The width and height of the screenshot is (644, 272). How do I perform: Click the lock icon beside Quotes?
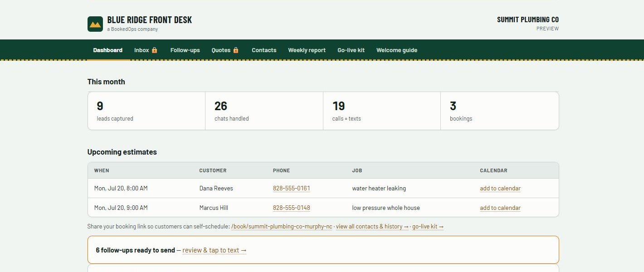coord(236,50)
